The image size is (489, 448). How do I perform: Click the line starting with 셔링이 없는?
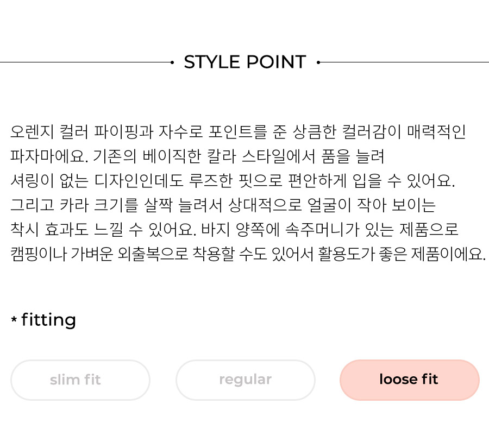(233, 180)
